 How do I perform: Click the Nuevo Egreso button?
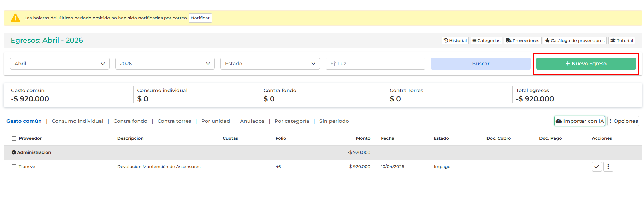pyautogui.click(x=586, y=64)
